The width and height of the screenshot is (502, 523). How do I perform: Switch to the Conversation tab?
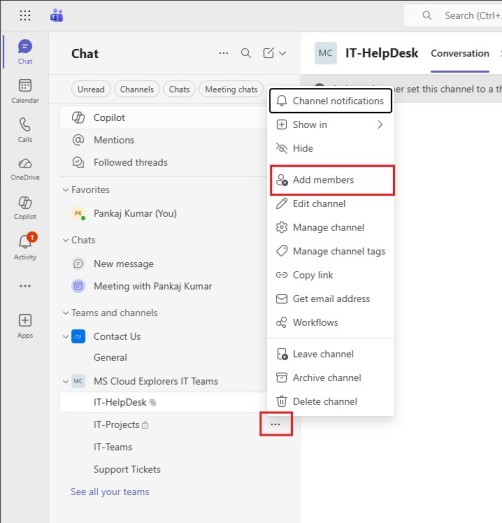tap(460, 53)
